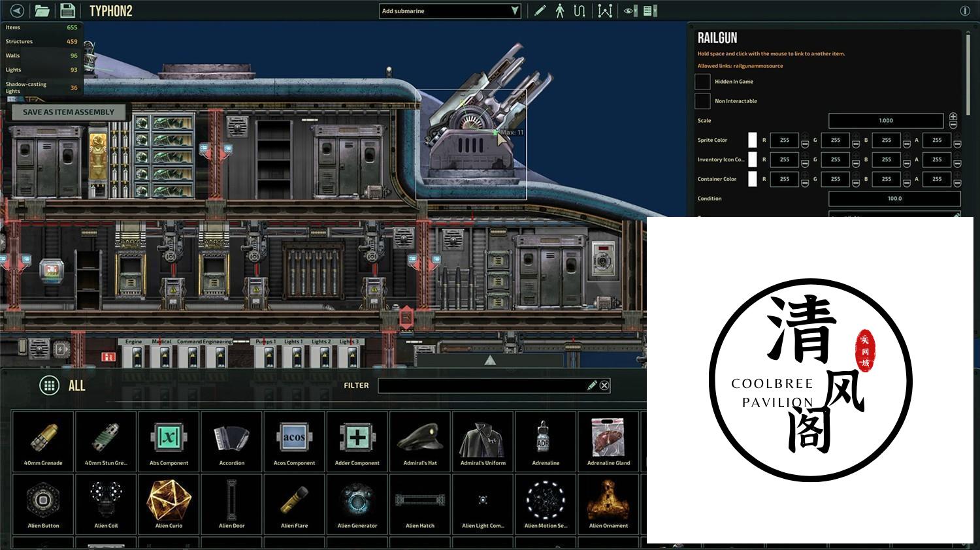This screenshot has height=550, width=980.
Task: Click Inventory Icon Color G field
Action: tap(836, 159)
